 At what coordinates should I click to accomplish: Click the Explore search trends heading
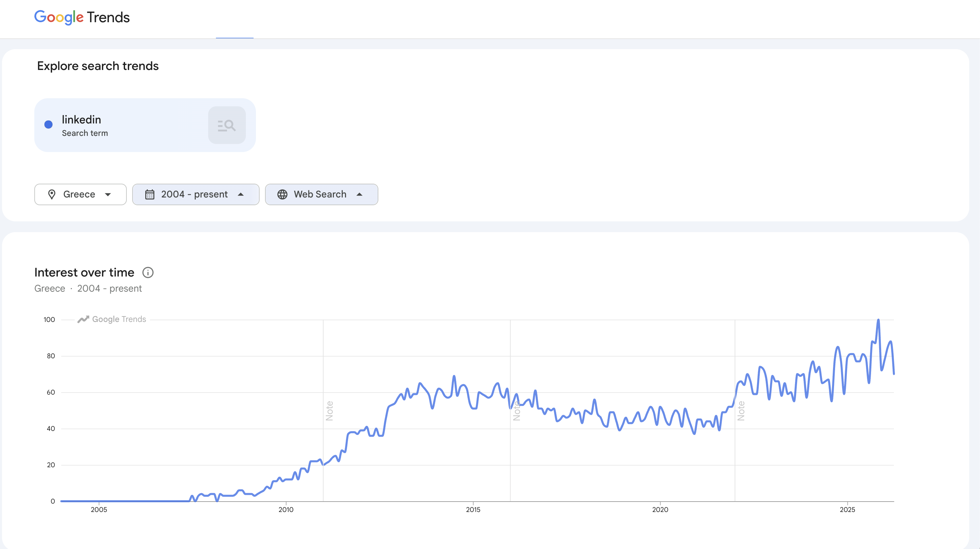(98, 66)
